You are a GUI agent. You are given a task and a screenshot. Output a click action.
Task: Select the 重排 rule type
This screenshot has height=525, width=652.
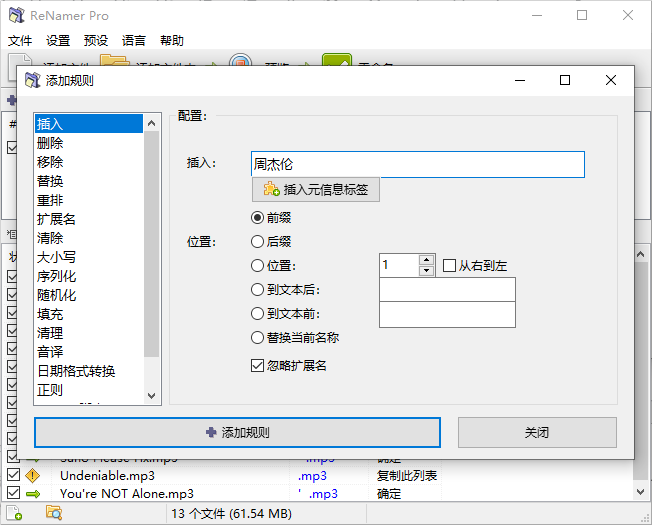tap(89, 200)
